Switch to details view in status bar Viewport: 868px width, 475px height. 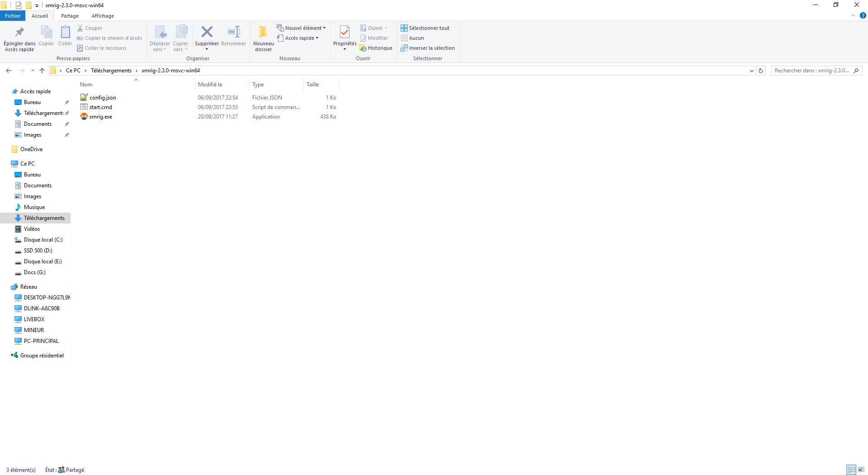851,470
